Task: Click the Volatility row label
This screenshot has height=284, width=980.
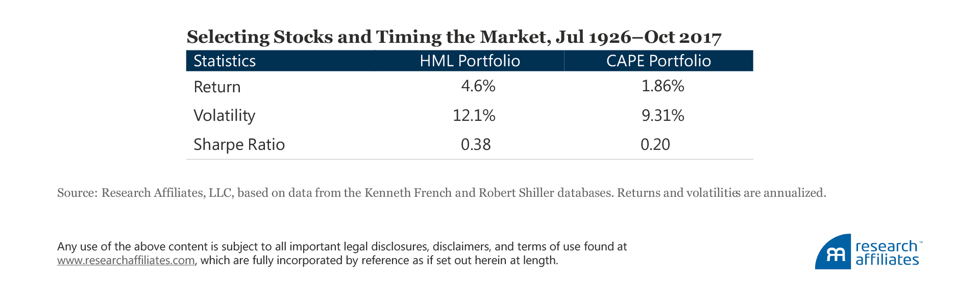Action: pos(224,116)
